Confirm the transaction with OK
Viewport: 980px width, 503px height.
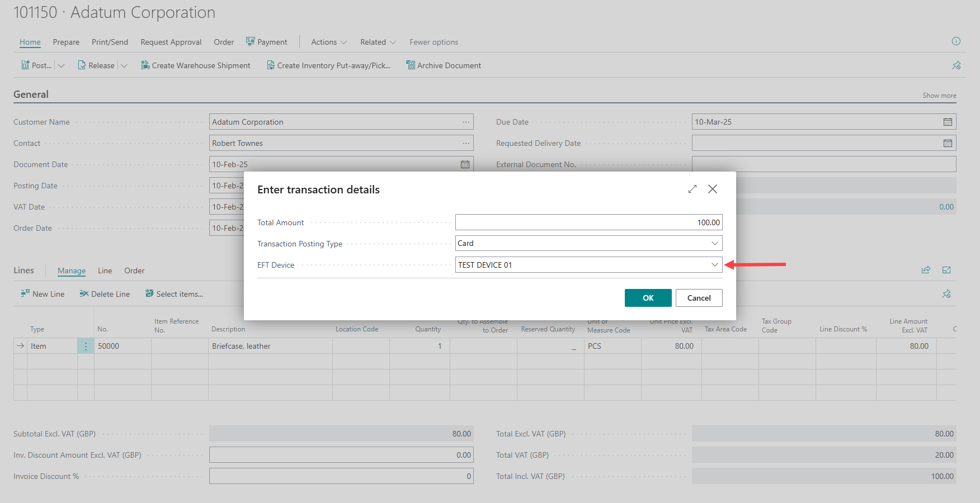(648, 298)
